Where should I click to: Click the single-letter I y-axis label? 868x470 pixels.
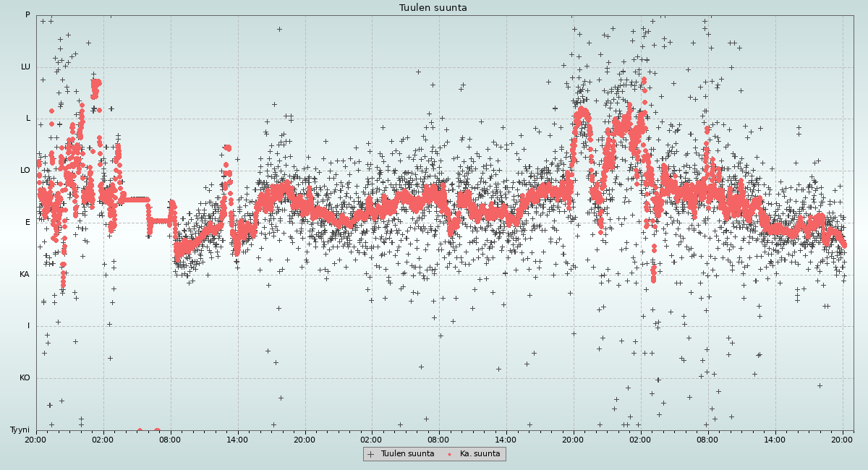(x=28, y=326)
